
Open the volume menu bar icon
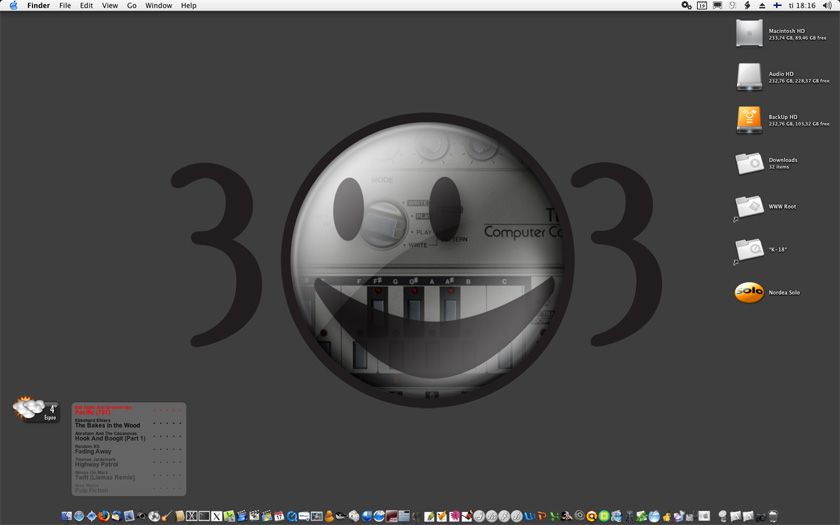827,5
